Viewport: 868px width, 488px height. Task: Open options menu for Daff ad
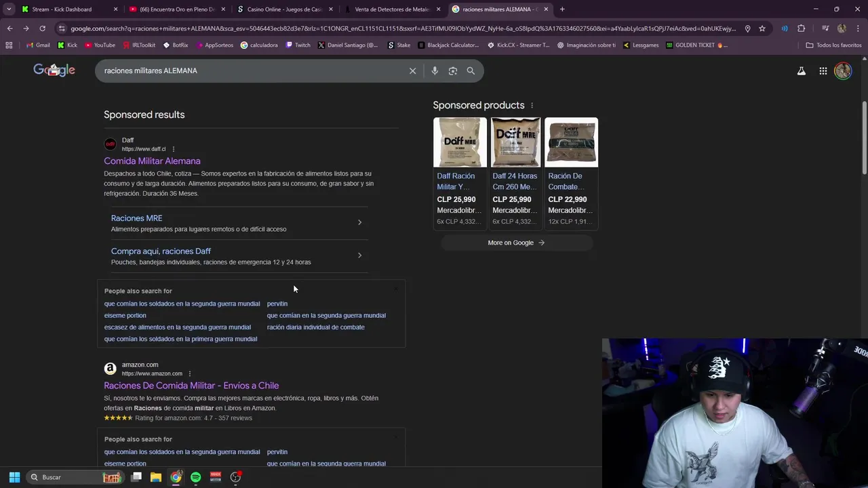tap(174, 149)
